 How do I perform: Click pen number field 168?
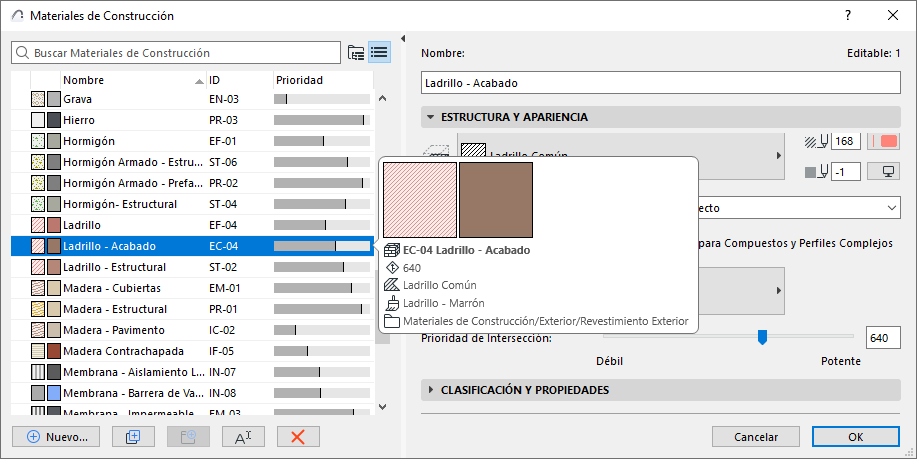(845, 142)
